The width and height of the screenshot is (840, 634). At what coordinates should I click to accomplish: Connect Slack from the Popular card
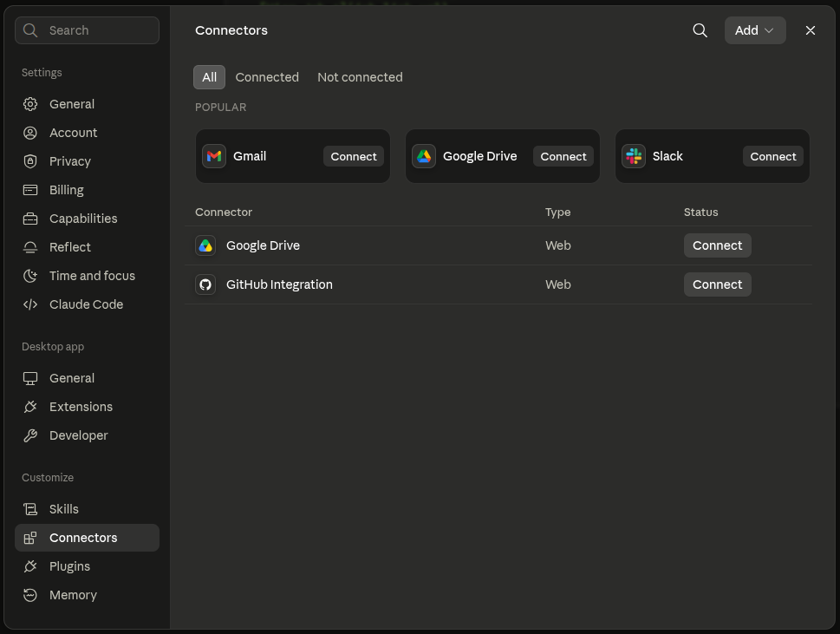coord(773,156)
